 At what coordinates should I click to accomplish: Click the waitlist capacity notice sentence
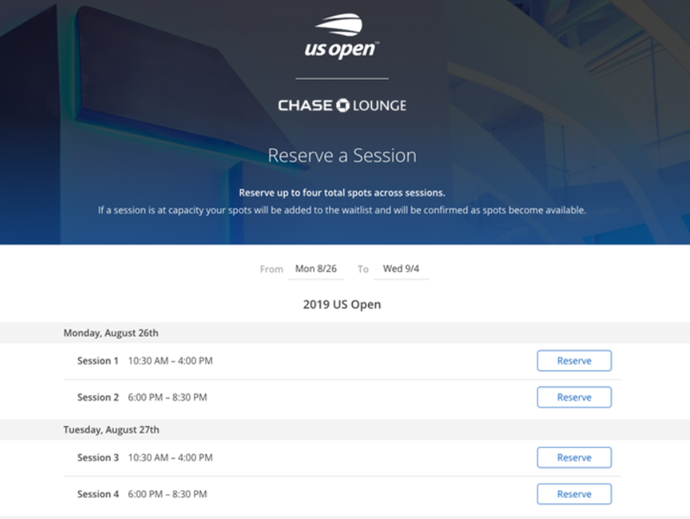coord(342,210)
